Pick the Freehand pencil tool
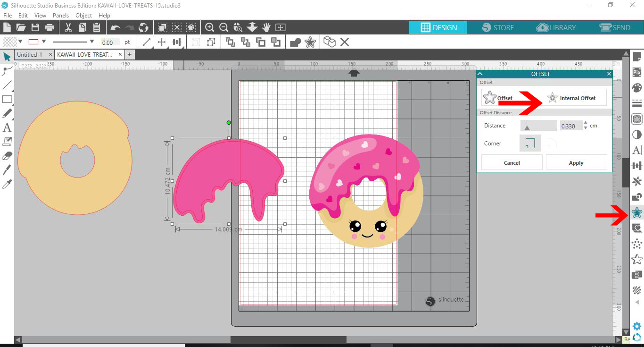Viewport: 644px width, 347px height. (x=7, y=113)
